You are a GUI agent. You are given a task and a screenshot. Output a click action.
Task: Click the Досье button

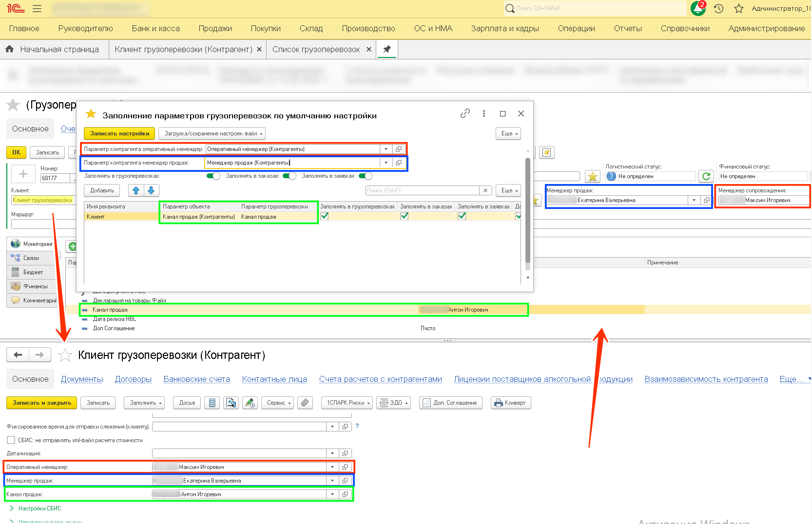(x=187, y=403)
